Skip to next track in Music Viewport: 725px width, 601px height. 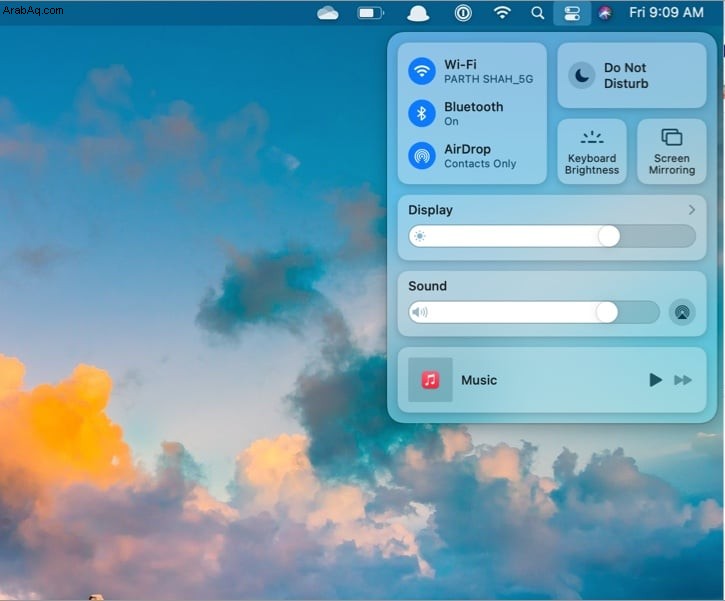[x=683, y=380]
